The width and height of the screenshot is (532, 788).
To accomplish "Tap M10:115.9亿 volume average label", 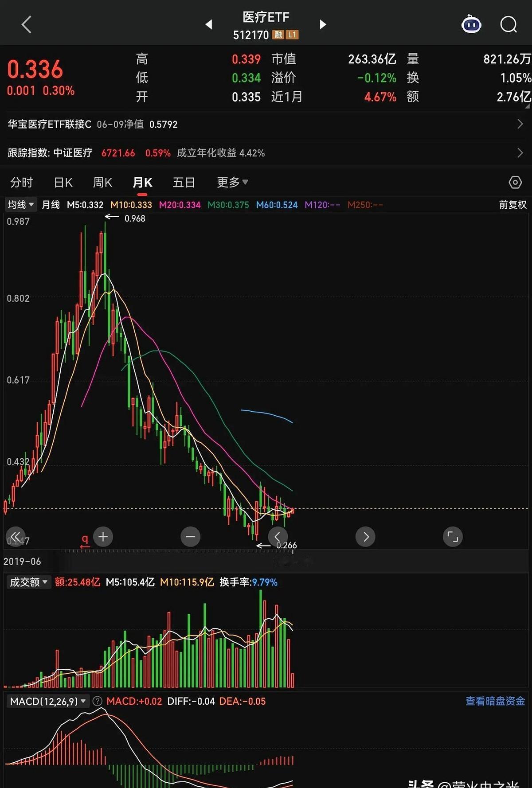I will pos(187,582).
